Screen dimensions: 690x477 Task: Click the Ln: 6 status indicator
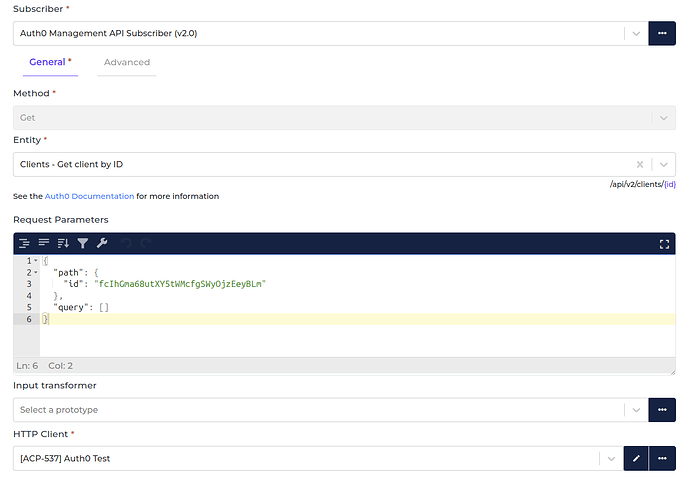coord(27,366)
